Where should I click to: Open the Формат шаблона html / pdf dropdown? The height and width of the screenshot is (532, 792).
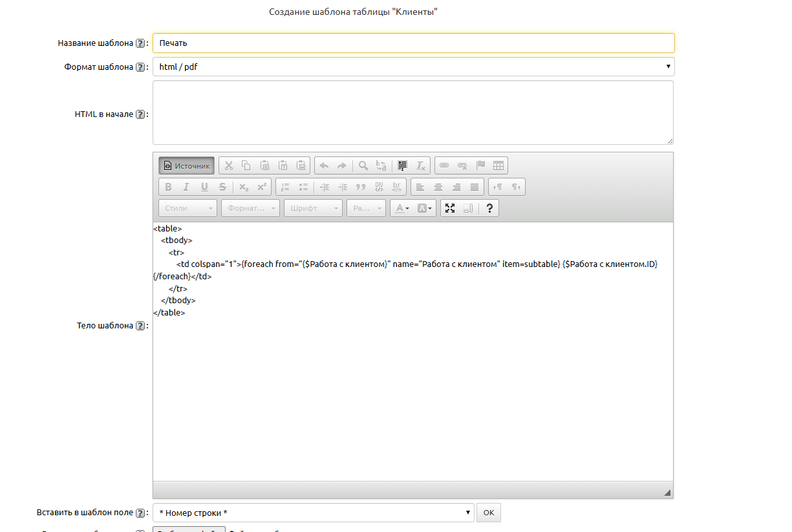coord(413,67)
